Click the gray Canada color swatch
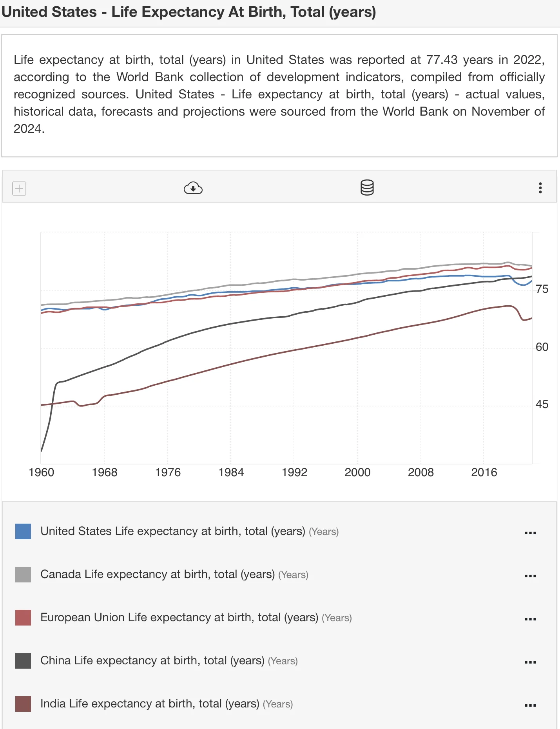Viewport: 560px width, 729px height. (x=23, y=575)
